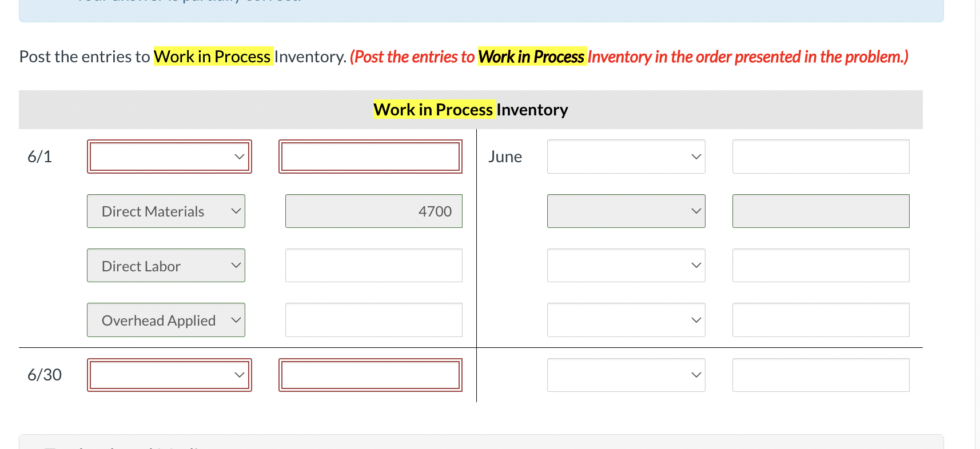Click the red italic instruction text
The height and width of the screenshot is (449, 980).
point(628,57)
